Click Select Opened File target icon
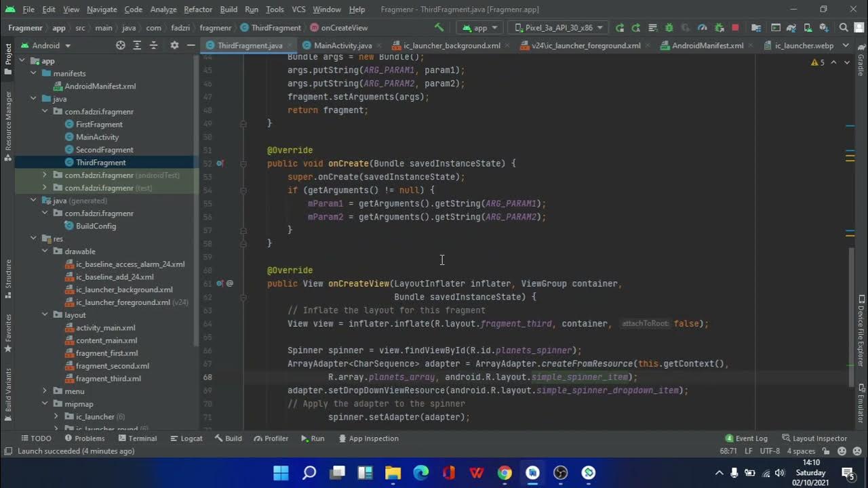The width and height of the screenshot is (868, 488). (x=121, y=45)
